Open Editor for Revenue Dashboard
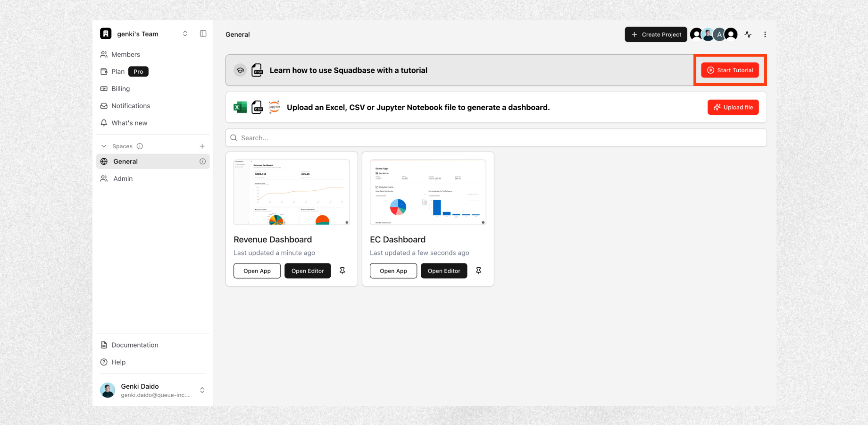 [308, 271]
